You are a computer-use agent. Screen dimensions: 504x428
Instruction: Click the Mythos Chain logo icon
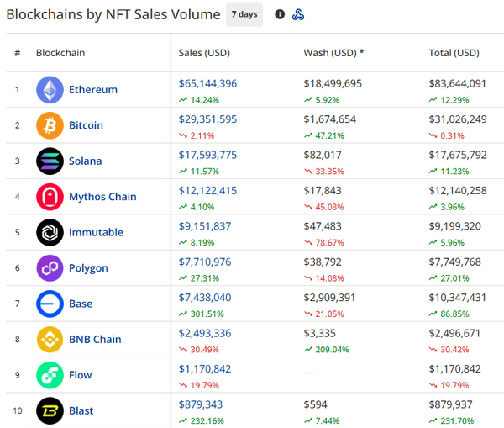click(x=50, y=197)
